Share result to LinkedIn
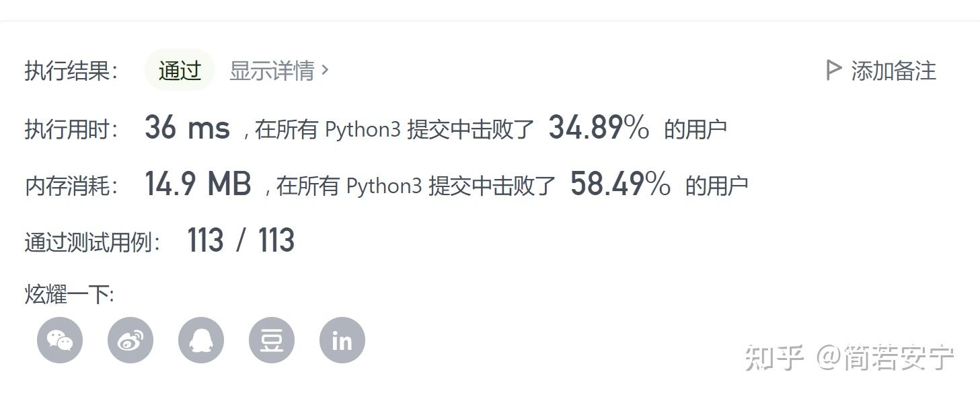Viewport: 980px width, 397px height. (x=342, y=340)
